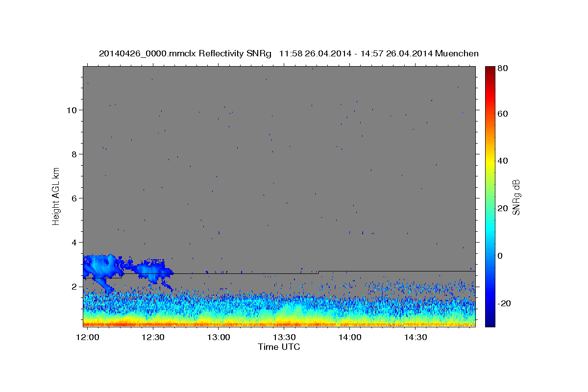The width and height of the screenshot is (588, 392).
Task: Click the red near-surface reflectivity band
Action: coord(279,324)
